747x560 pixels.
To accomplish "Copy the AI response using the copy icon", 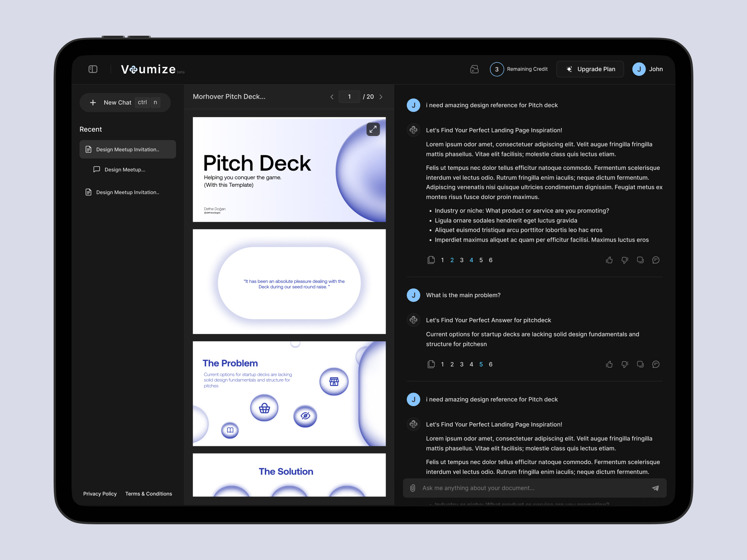I will coord(640,260).
